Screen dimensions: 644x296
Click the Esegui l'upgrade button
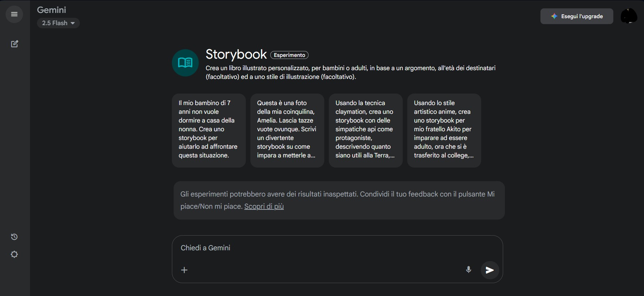(x=577, y=16)
